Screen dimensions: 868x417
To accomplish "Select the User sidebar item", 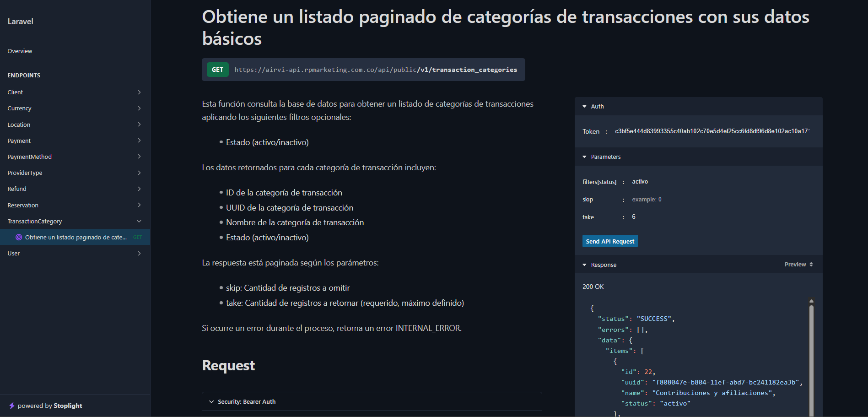I will [14, 254].
